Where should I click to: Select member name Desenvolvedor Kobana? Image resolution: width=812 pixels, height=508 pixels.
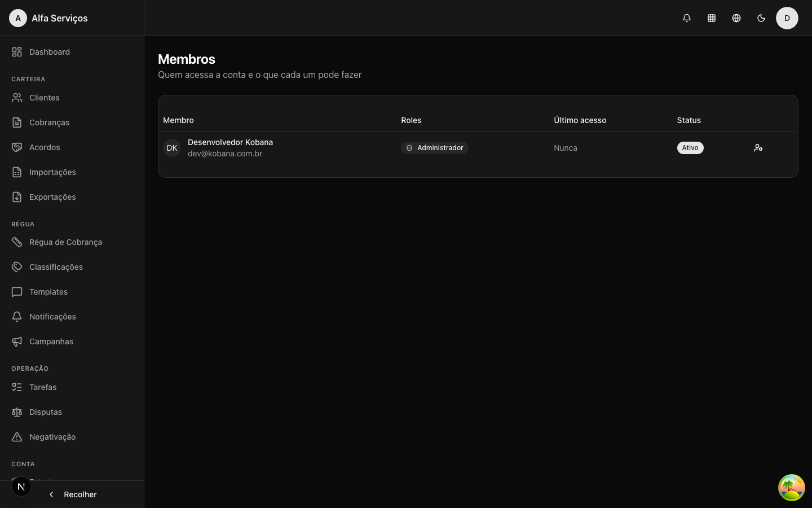point(230,142)
